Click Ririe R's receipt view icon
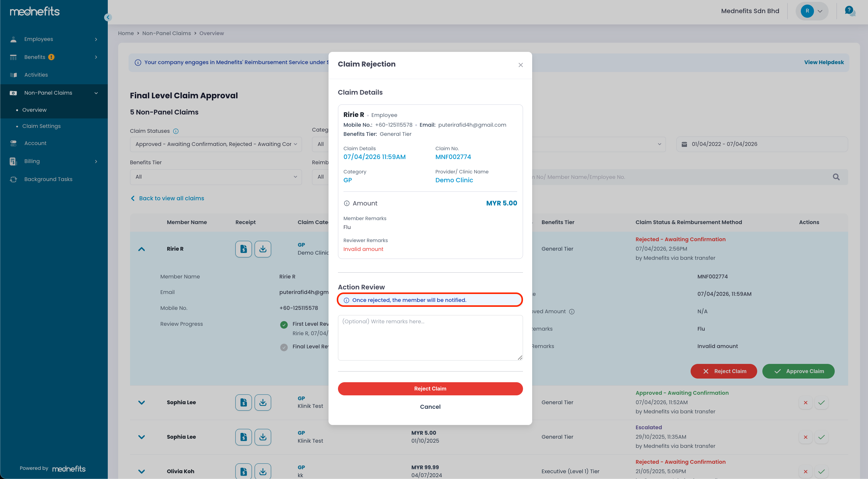The width and height of the screenshot is (868, 479). tap(243, 249)
